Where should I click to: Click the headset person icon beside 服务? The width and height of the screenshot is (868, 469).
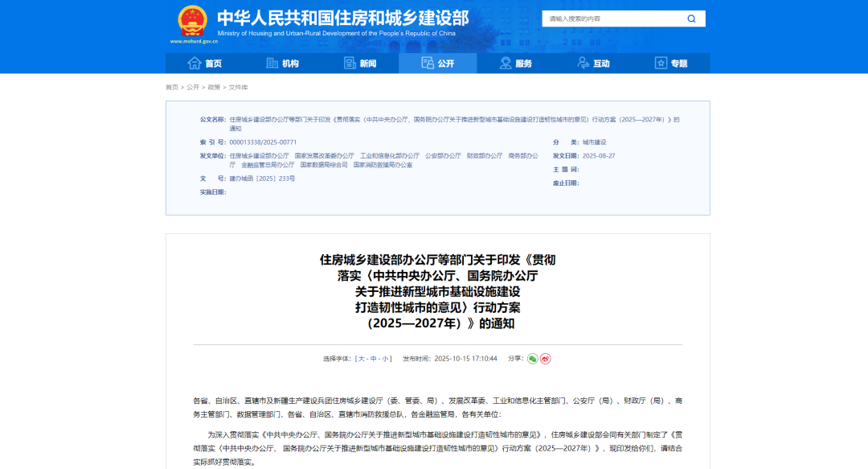click(x=505, y=64)
